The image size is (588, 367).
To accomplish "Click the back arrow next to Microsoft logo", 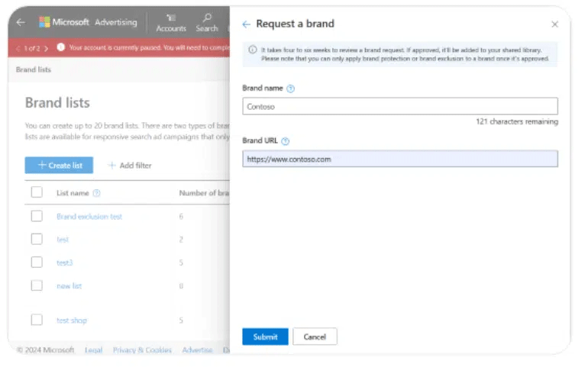I will pyautogui.click(x=21, y=22).
